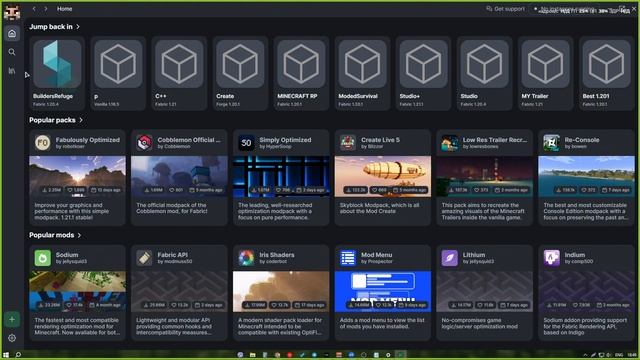Viewport: 640px width, 360px height.
Task: Open the Fabric API mod title
Action: coord(173,255)
